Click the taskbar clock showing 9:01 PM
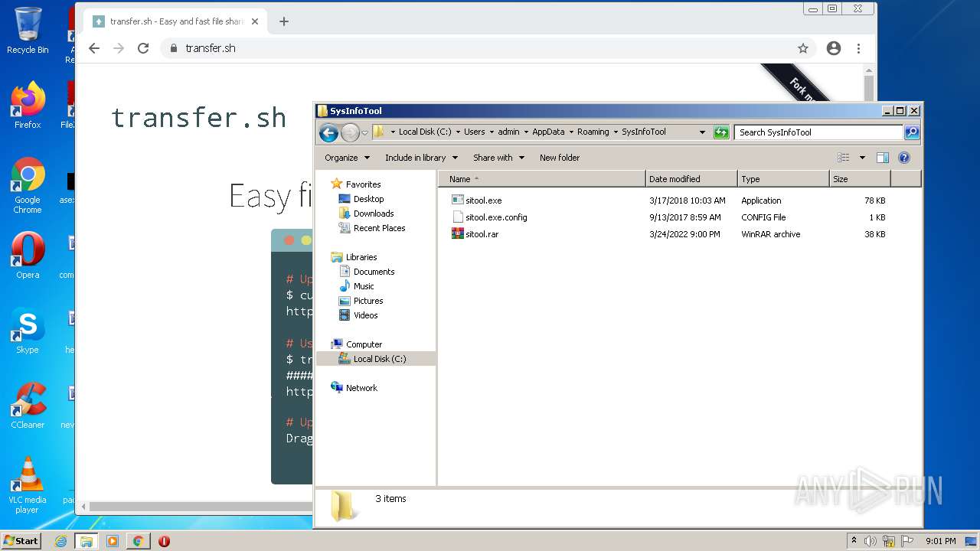The width and height of the screenshot is (980, 551). [940, 541]
